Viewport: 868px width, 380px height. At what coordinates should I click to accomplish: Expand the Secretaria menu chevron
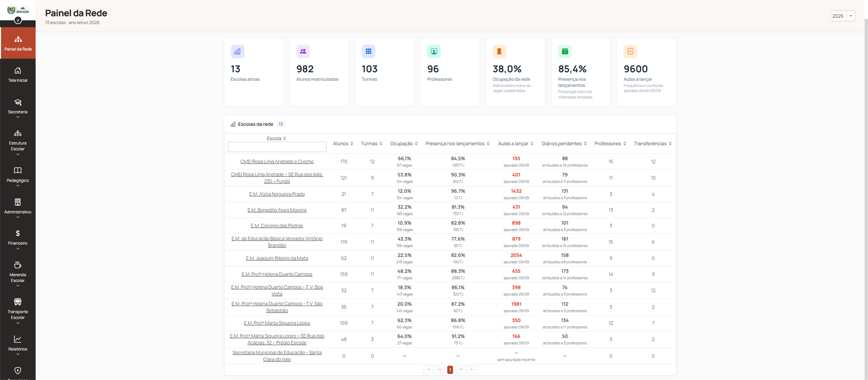(x=18, y=117)
